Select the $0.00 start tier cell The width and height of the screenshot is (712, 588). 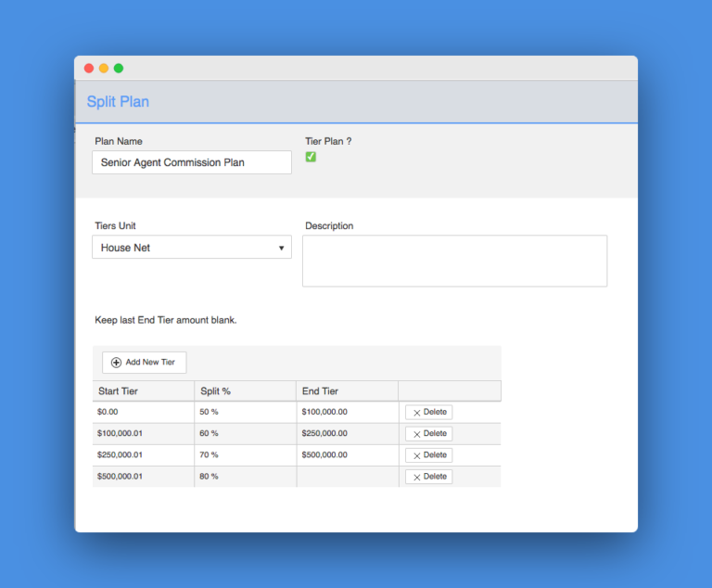click(x=144, y=412)
